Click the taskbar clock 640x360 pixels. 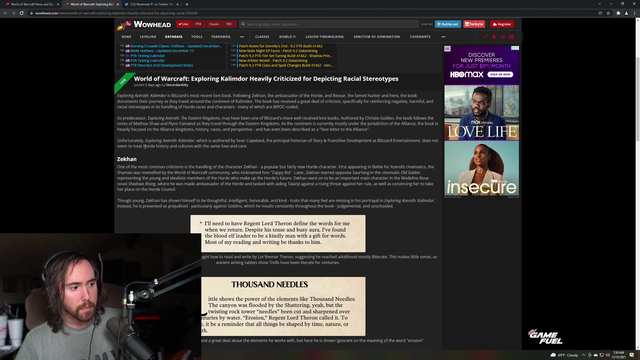(618, 355)
